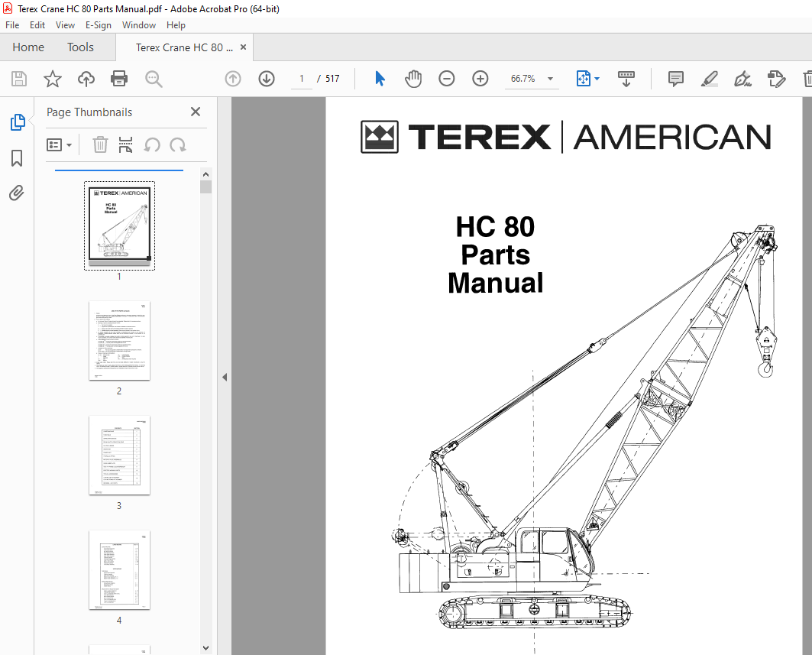The height and width of the screenshot is (655, 812).
Task: Select page 4 thumbnail
Action: click(x=120, y=569)
